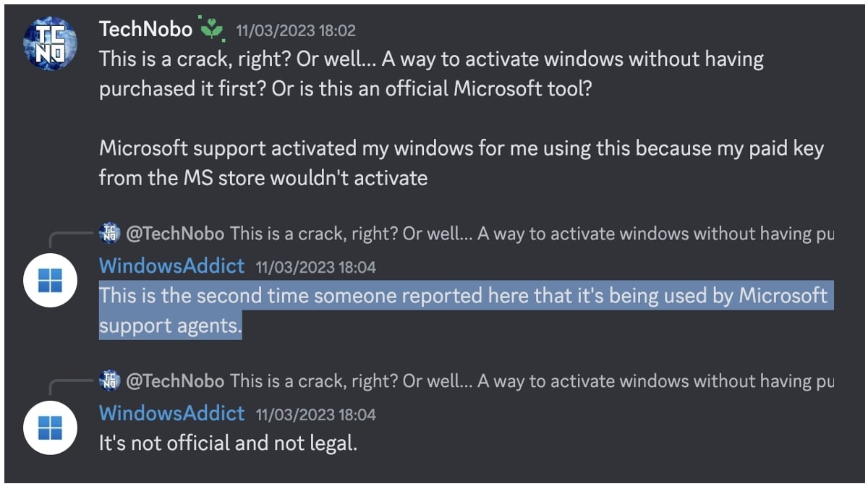
Task: Click the quoted text in the second reply preview
Action: click(x=506, y=380)
